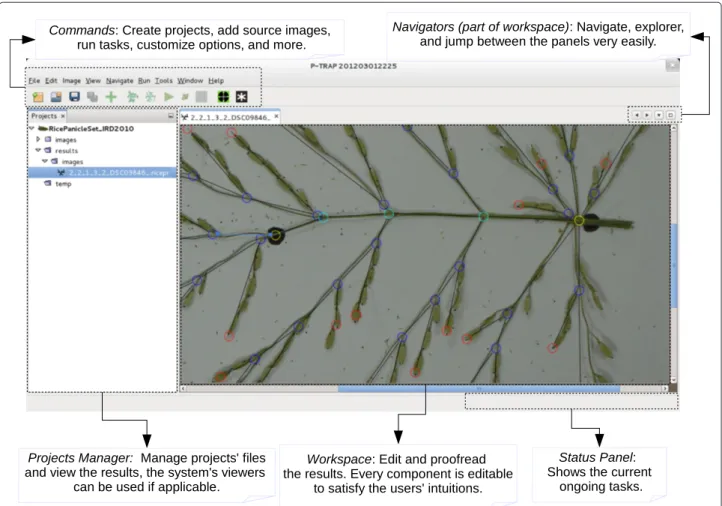Open the Window menu

click(x=190, y=81)
